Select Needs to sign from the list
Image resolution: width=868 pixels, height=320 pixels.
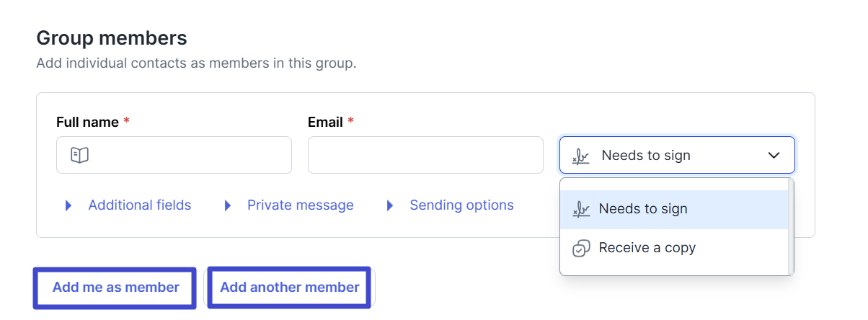pos(643,209)
